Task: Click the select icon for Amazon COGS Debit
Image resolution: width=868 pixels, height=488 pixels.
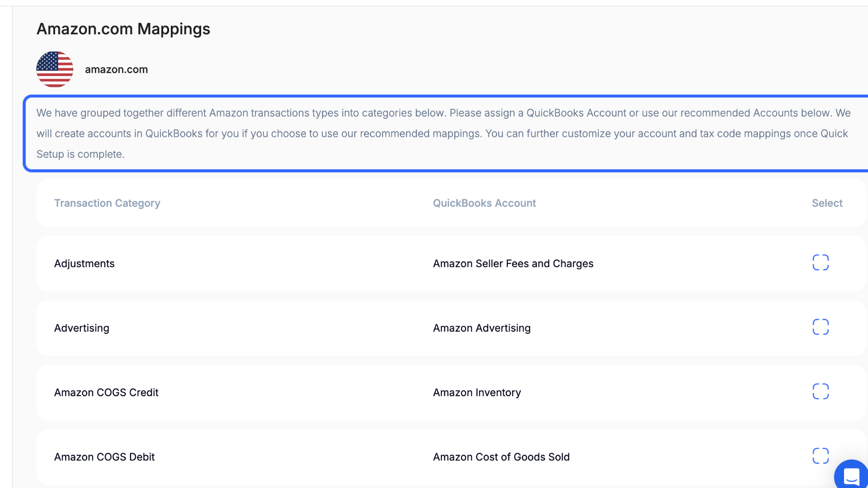Action: (x=821, y=456)
